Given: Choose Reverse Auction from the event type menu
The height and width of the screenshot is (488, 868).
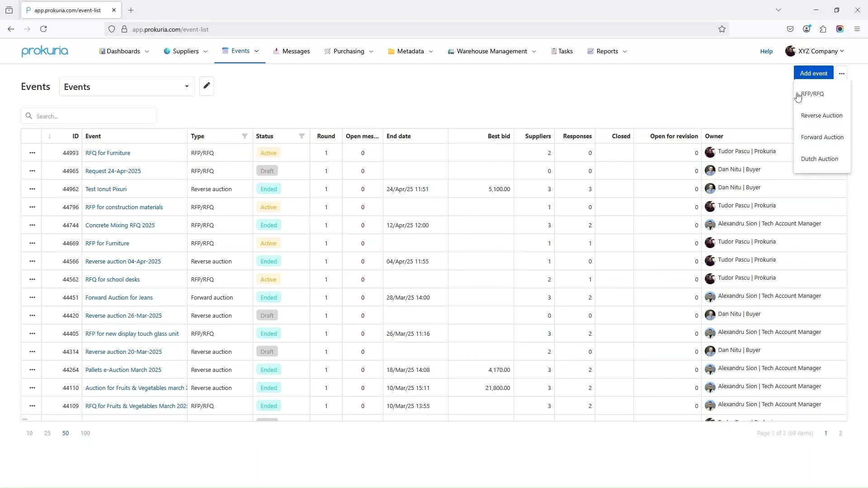Looking at the screenshot, I should click(822, 115).
